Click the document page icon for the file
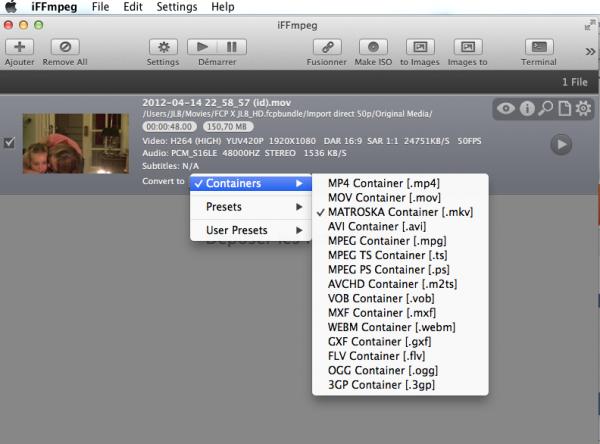 565,109
